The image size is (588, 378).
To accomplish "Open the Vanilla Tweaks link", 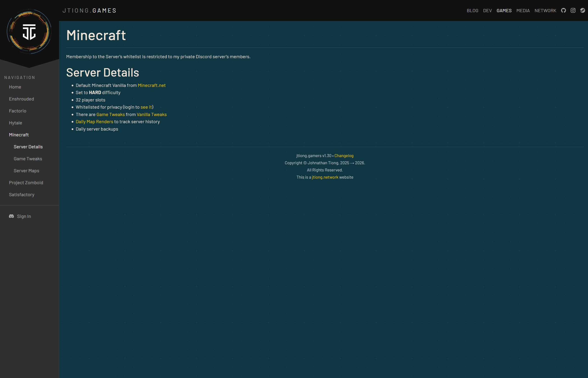I will point(151,114).
